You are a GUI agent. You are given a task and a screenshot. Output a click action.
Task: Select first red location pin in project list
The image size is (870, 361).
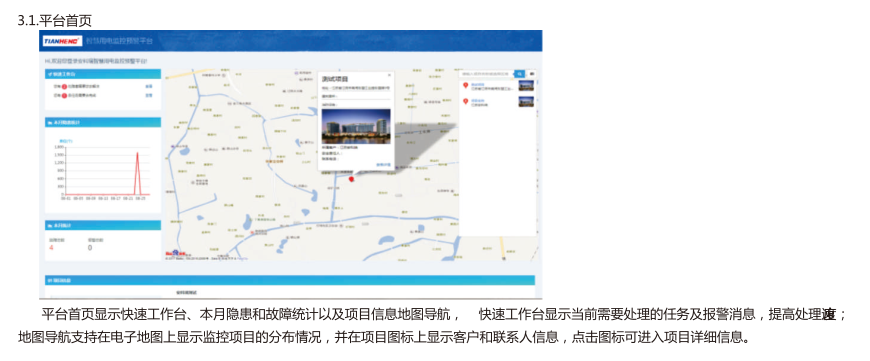click(466, 85)
